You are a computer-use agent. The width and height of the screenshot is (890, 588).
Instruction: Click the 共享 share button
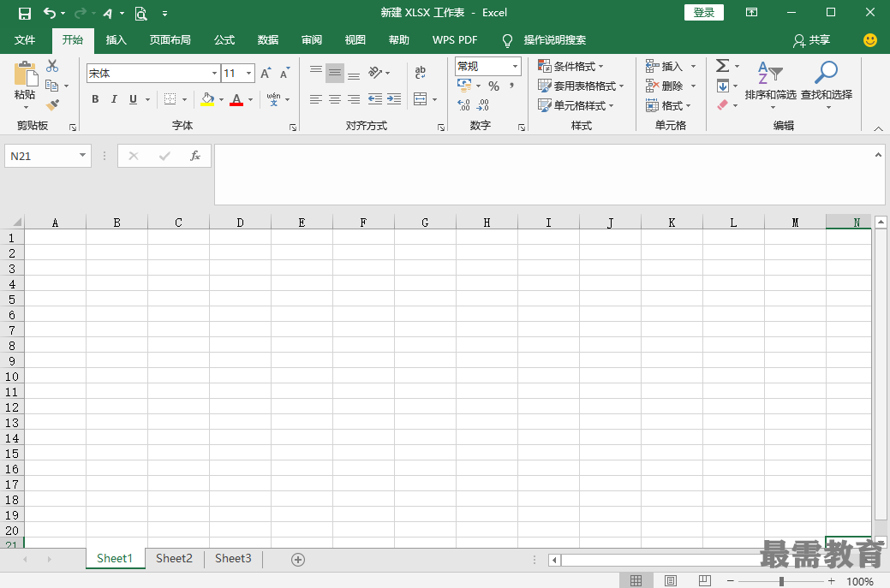[812, 40]
